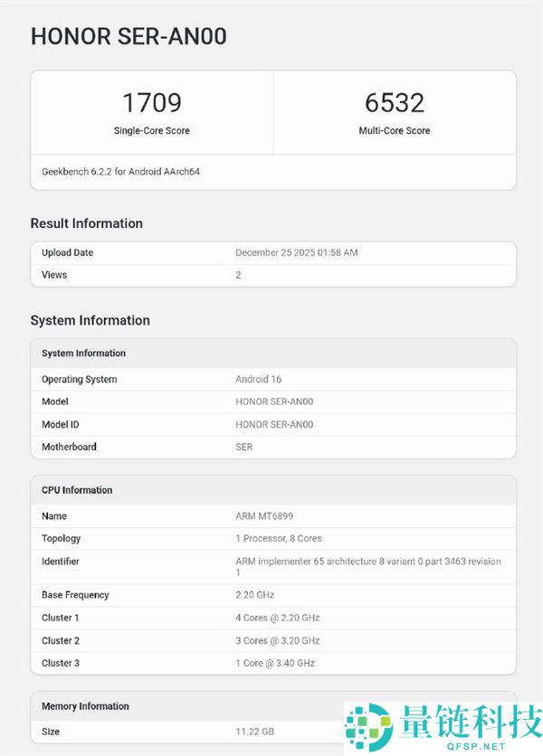The width and height of the screenshot is (543, 756).
Task: Click the Motherboard SER value
Action: click(x=243, y=447)
